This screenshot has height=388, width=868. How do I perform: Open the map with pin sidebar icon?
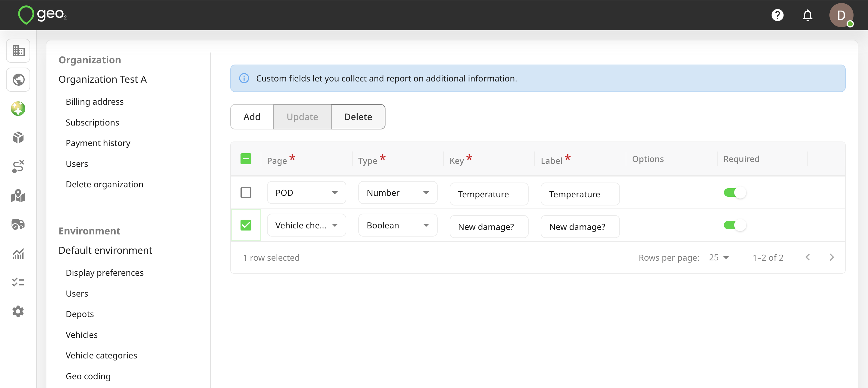pyautogui.click(x=18, y=195)
